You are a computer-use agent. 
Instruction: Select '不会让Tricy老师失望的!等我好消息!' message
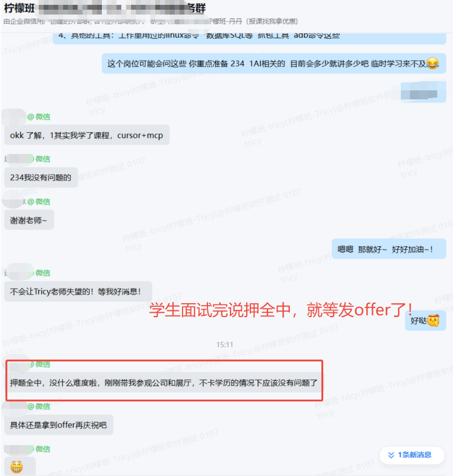(x=78, y=292)
